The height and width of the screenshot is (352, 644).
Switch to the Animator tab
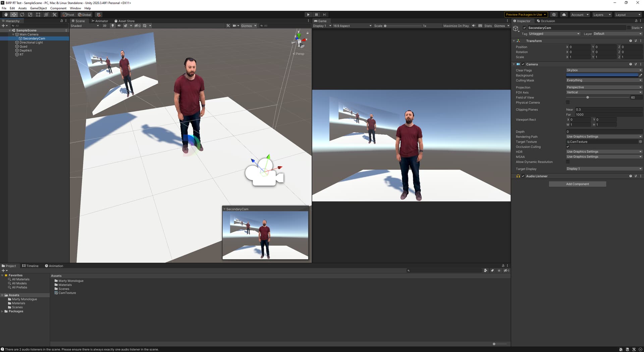100,21
